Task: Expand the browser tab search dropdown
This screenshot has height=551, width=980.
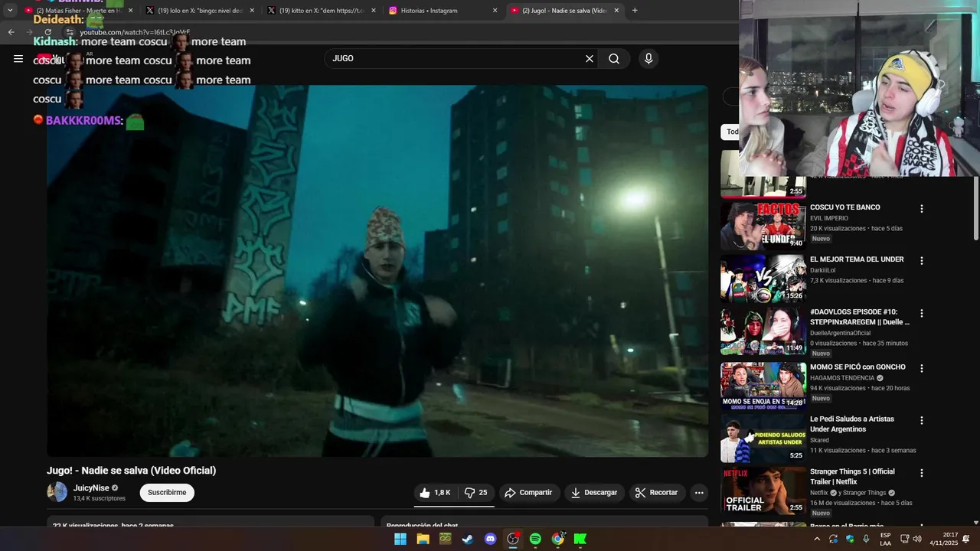Action: [10, 11]
